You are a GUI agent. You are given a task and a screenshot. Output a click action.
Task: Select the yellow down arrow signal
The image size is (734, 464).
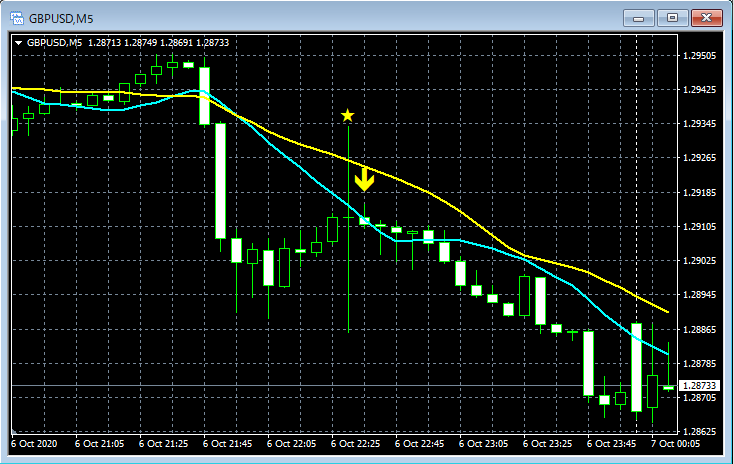[x=364, y=179]
